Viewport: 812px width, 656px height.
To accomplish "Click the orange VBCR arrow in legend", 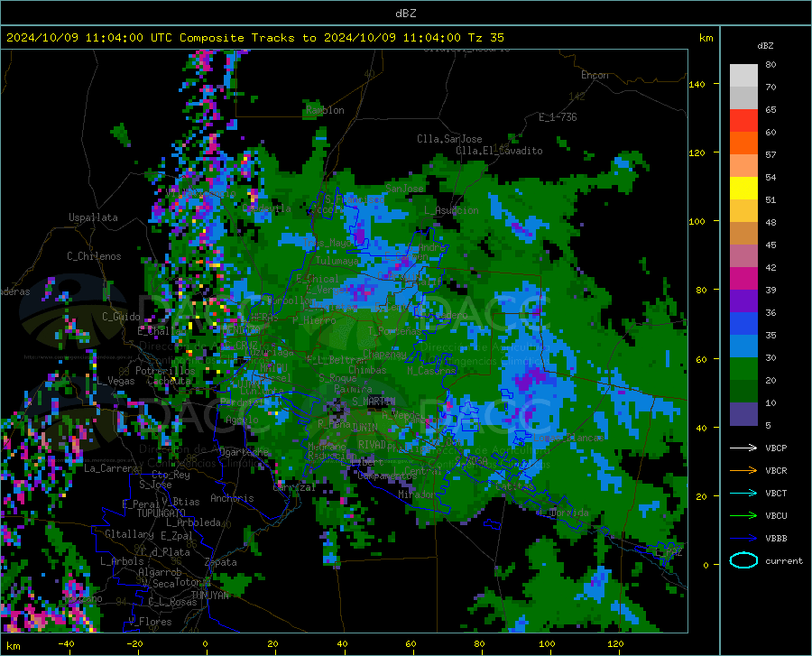I will coord(743,470).
